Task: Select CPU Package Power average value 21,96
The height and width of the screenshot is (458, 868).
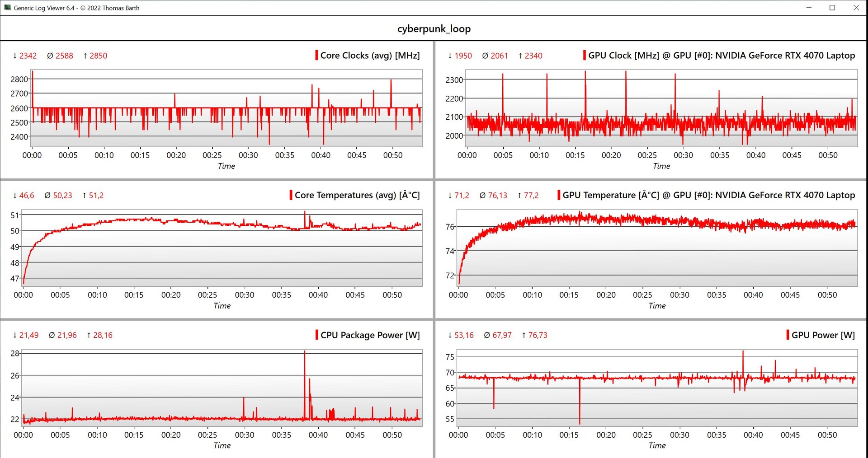Action: click(x=67, y=335)
